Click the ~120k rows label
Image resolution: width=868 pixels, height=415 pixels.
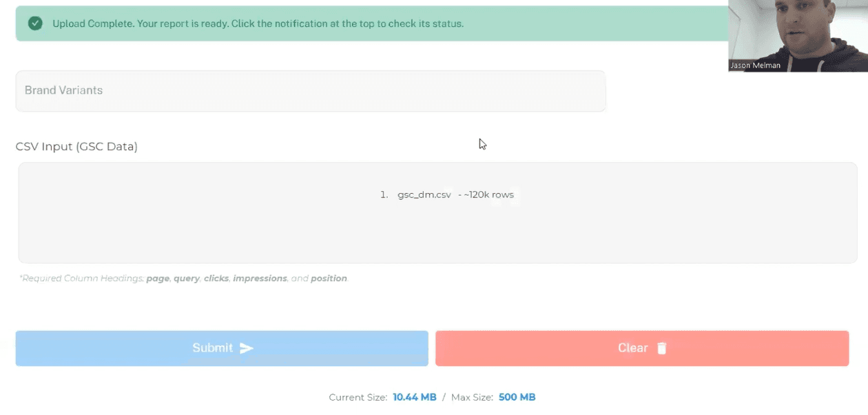pos(488,195)
